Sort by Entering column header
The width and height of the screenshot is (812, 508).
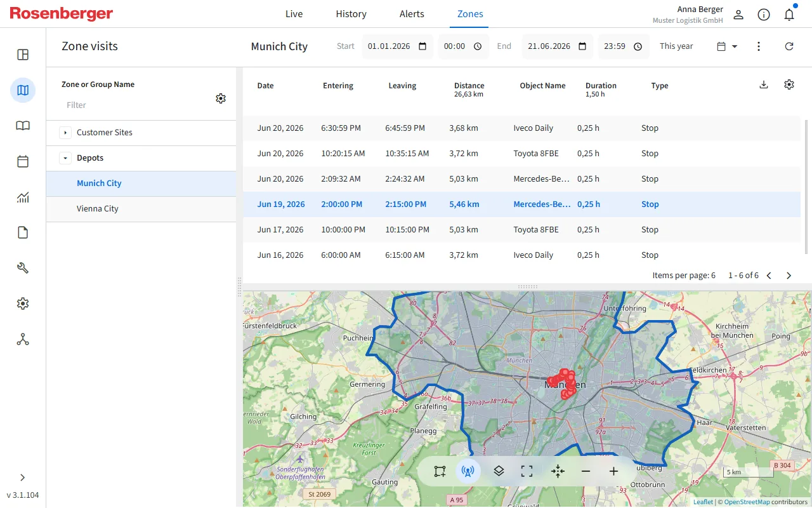[x=338, y=86]
